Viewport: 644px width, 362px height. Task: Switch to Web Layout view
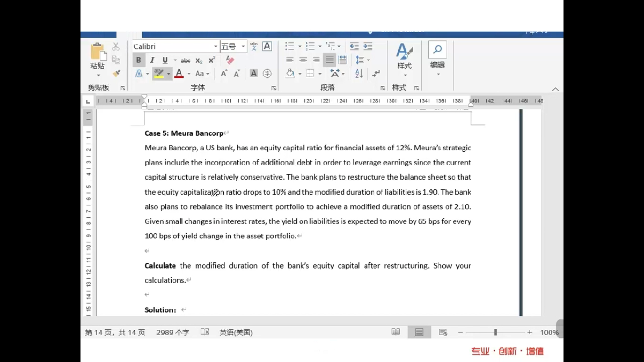(x=443, y=333)
